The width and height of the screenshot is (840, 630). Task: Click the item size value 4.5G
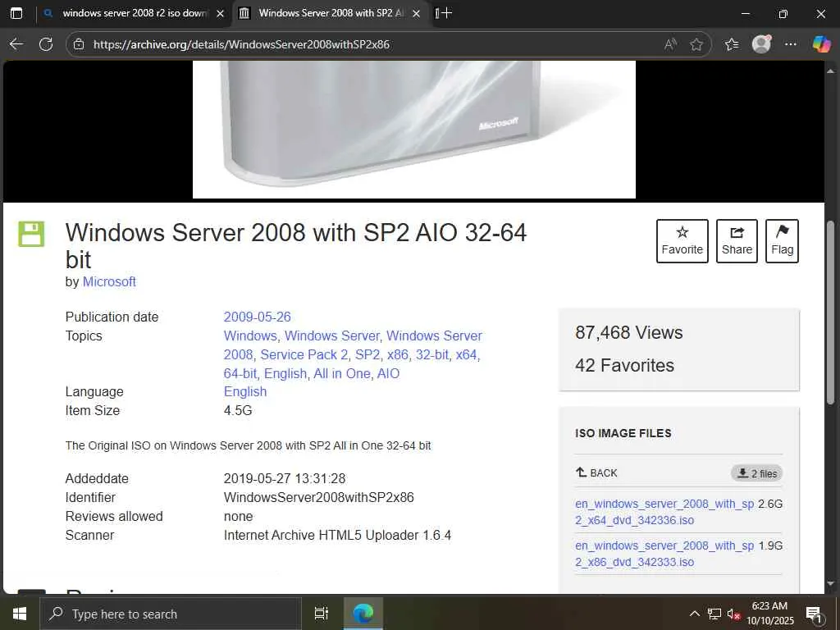238,410
